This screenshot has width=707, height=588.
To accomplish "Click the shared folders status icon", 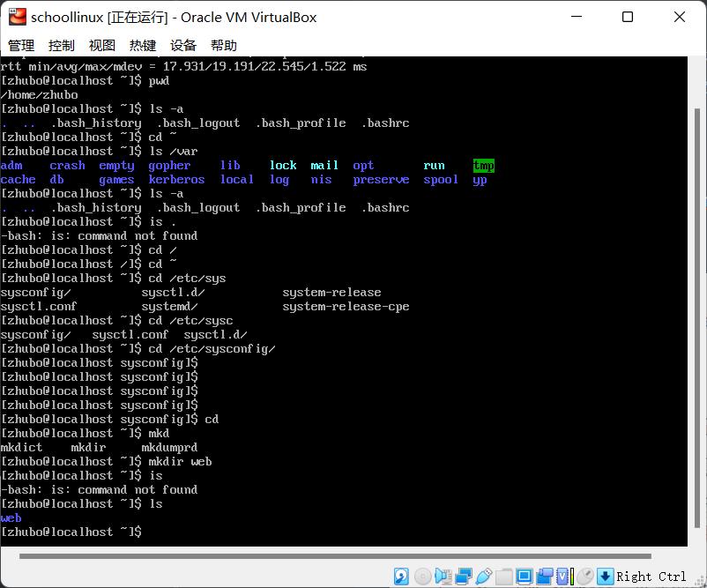I will 504,577.
